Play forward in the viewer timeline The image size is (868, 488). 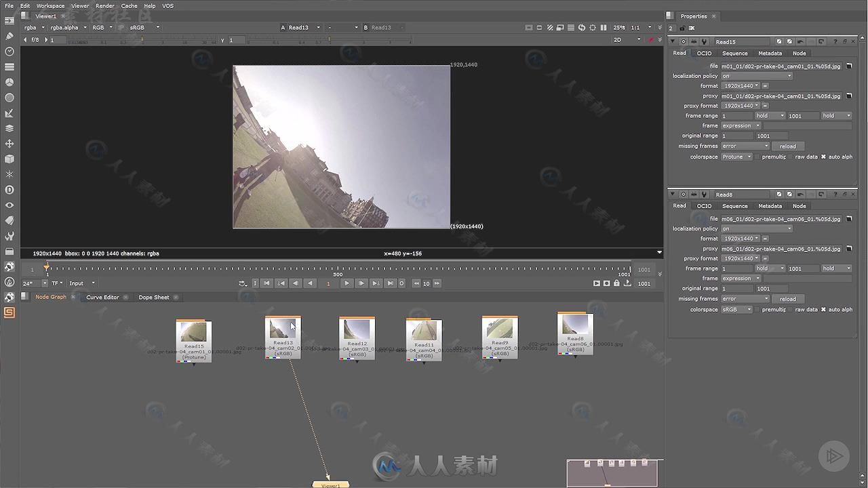347,283
